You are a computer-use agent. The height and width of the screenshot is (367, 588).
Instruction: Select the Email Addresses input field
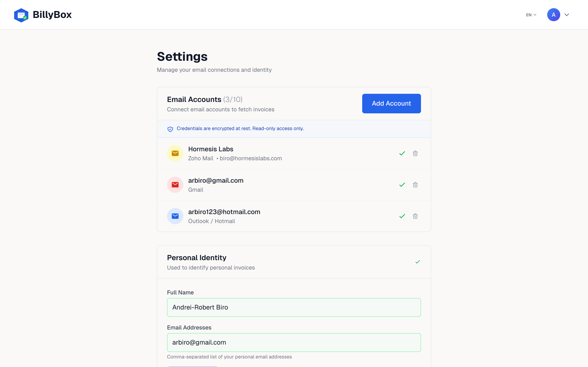(x=294, y=342)
